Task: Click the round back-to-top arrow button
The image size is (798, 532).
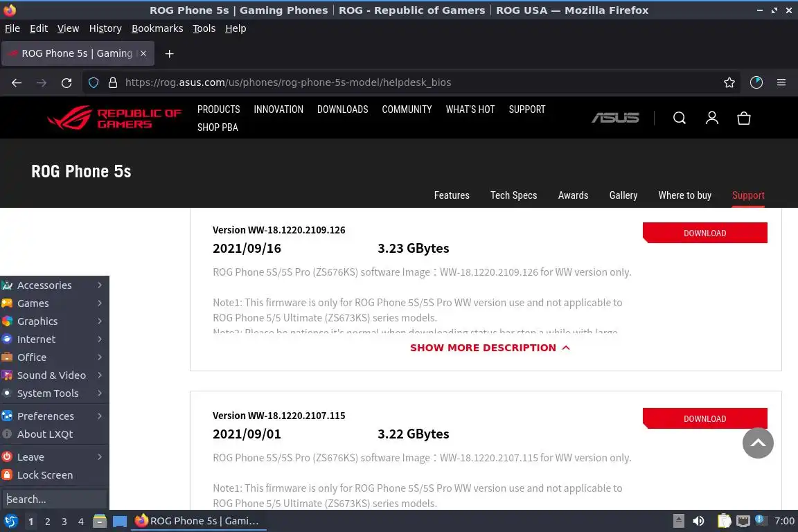Action: click(x=757, y=443)
